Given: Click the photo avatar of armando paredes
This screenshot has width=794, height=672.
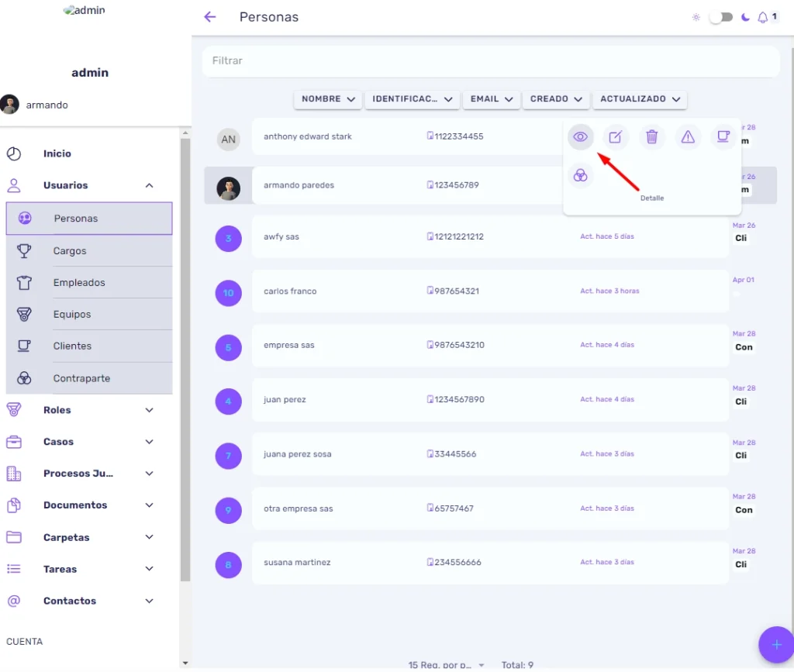Looking at the screenshot, I should (229, 188).
